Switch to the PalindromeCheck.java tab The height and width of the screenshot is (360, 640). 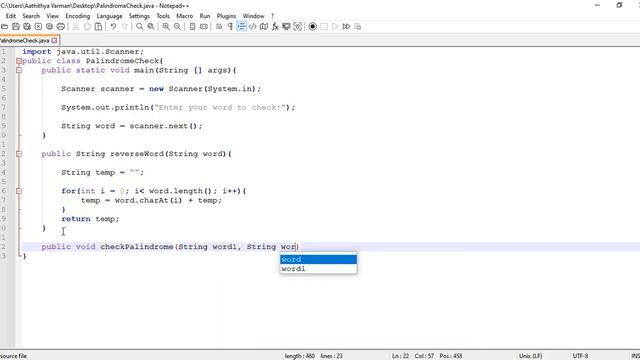pos(25,40)
